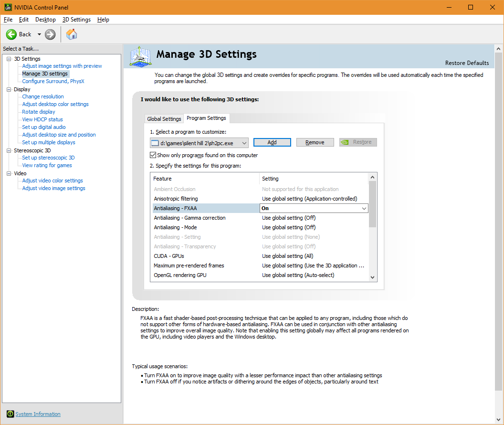Screen dimensions: 504x425
Task: Open View HDCP status task
Action: click(x=42, y=119)
